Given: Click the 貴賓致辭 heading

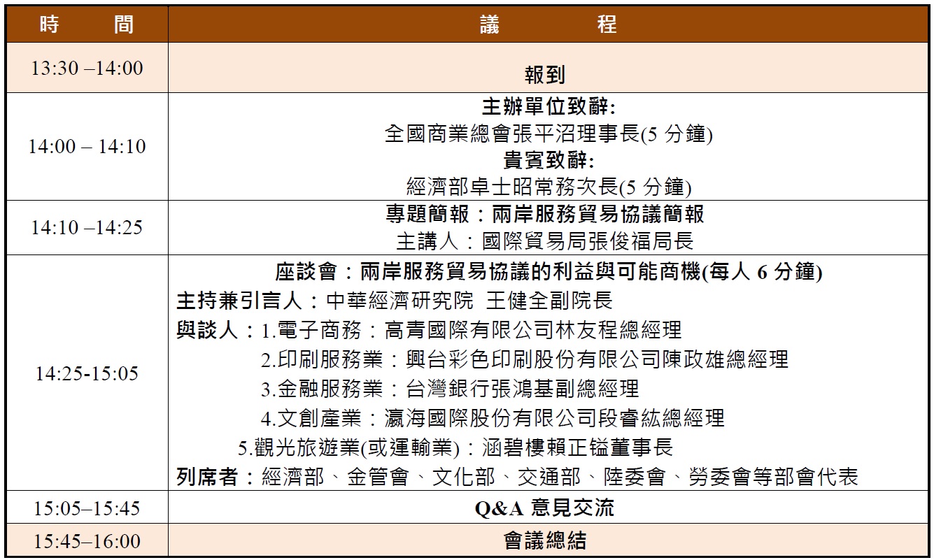Looking at the screenshot, I should (x=548, y=160).
